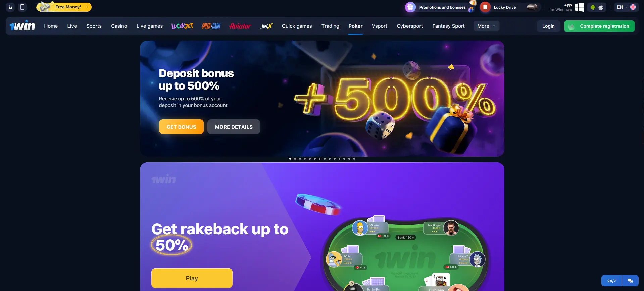Screen dimensions: 644x291
Task: Click the Complete registration button
Action: tap(599, 26)
